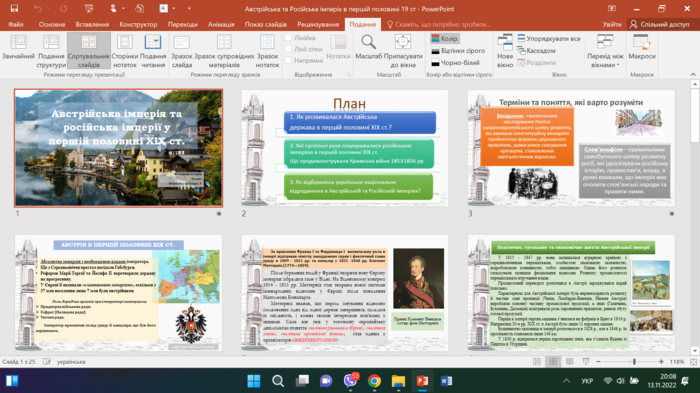Image resolution: width=700 pixels, height=393 pixels.
Task: Switch to Normal view in status bar
Action: coord(537,362)
